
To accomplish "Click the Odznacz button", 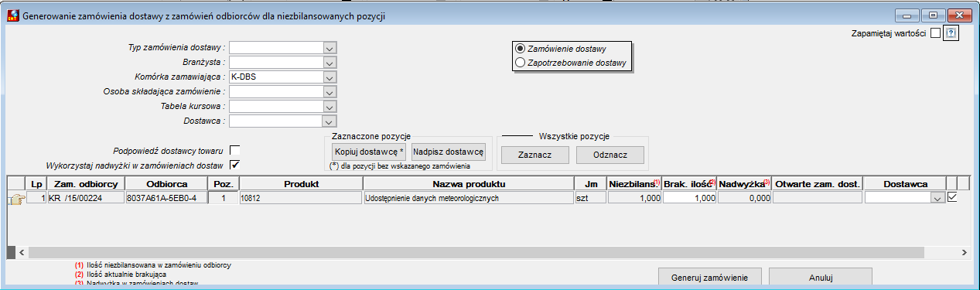I will coord(610,155).
